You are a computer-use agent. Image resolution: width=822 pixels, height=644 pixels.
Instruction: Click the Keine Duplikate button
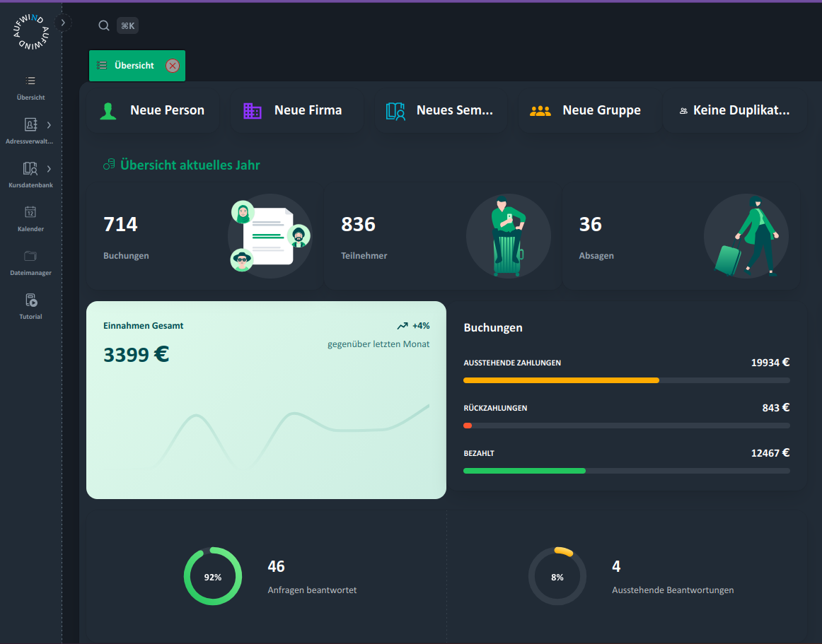pos(734,110)
